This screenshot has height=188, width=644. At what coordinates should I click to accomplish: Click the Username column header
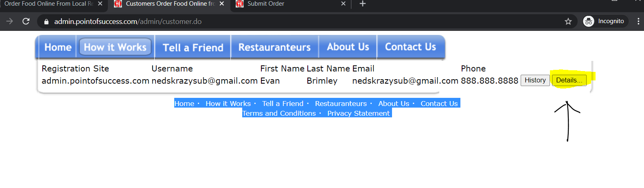(x=172, y=69)
